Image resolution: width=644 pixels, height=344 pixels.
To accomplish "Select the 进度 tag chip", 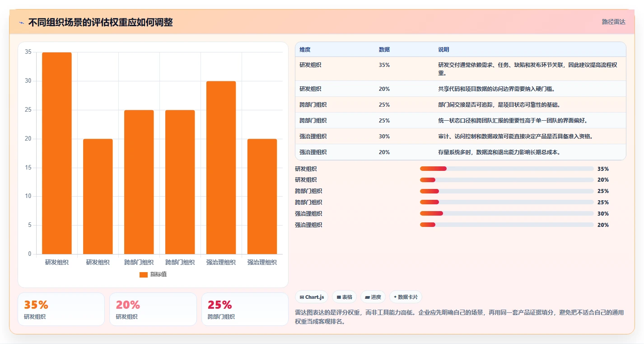I will tap(373, 297).
